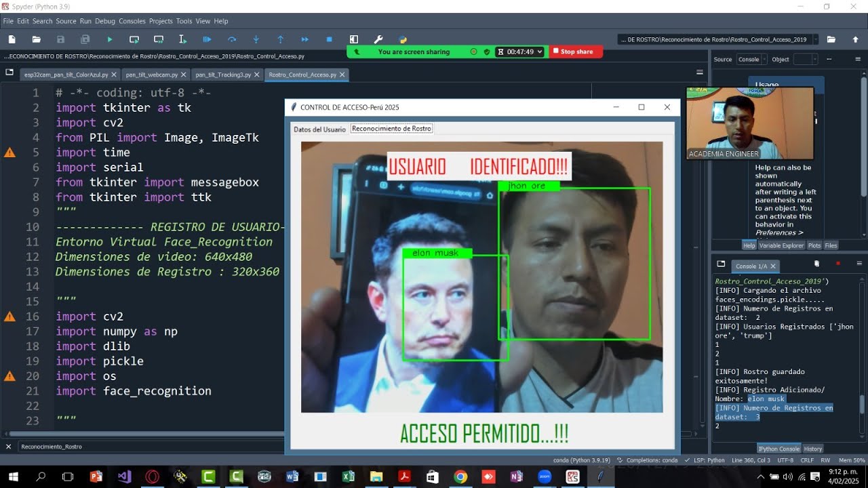Stop debugging square icon

(330, 39)
